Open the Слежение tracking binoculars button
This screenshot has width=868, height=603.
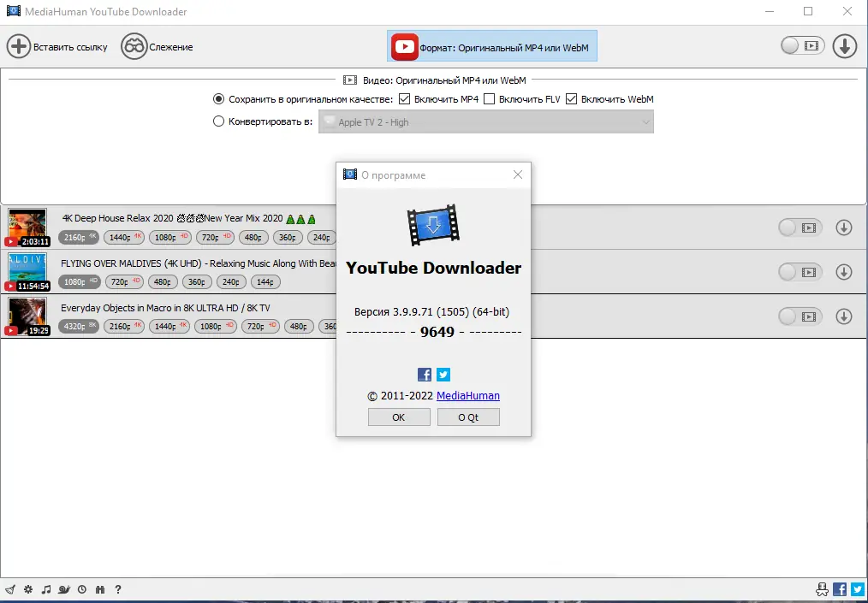coord(158,46)
